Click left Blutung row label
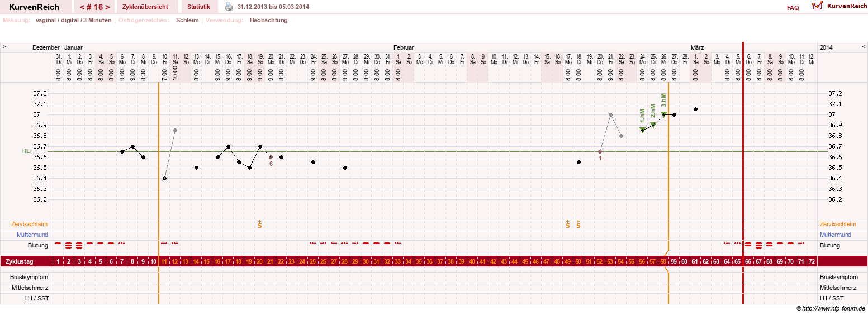This screenshot has width=868, height=315. point(38,245)
